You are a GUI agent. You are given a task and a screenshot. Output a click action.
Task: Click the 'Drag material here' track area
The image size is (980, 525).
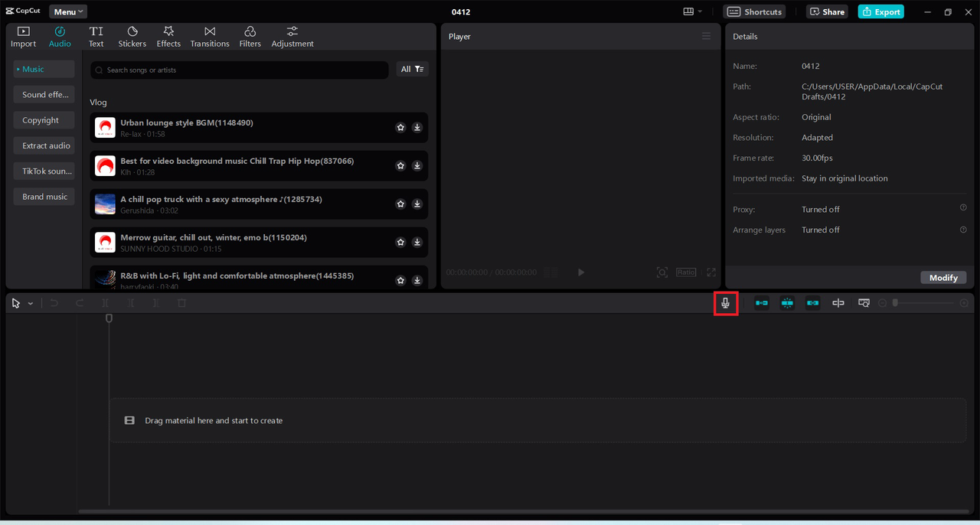pyautogui.click(x=537, y=420)
